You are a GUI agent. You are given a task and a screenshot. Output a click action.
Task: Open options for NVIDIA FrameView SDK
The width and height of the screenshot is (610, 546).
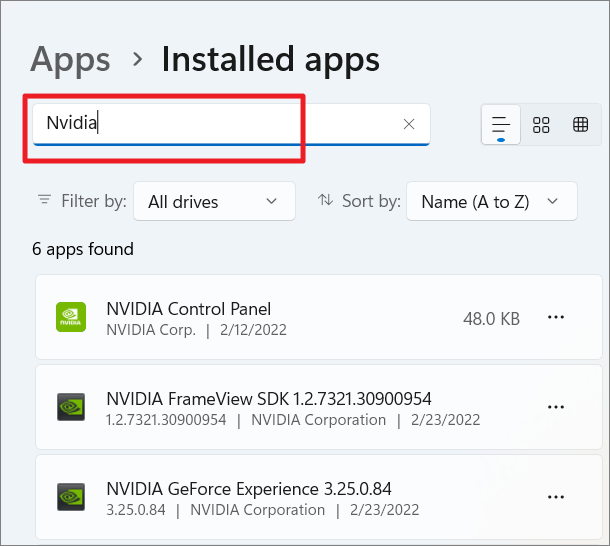coord(556,407)
